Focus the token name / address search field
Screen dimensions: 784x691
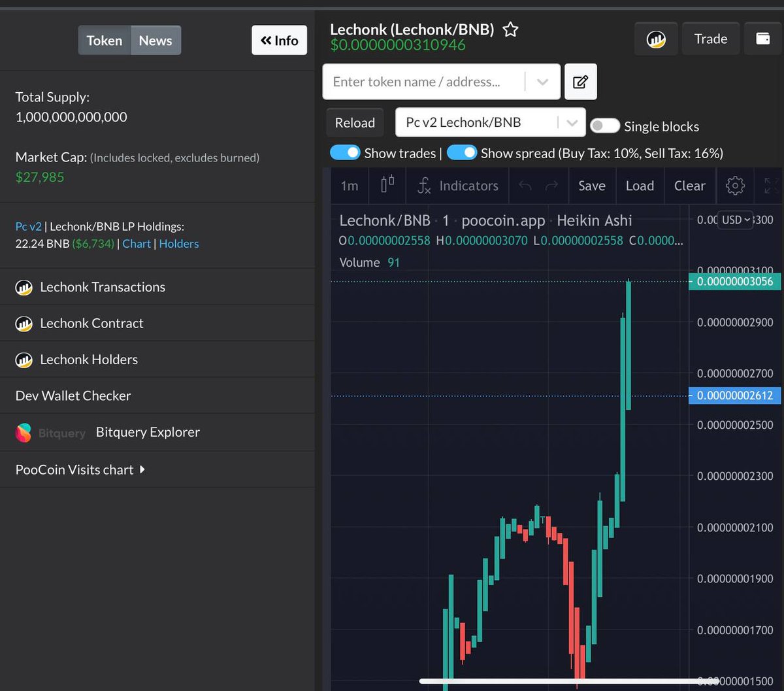point(425,82)
